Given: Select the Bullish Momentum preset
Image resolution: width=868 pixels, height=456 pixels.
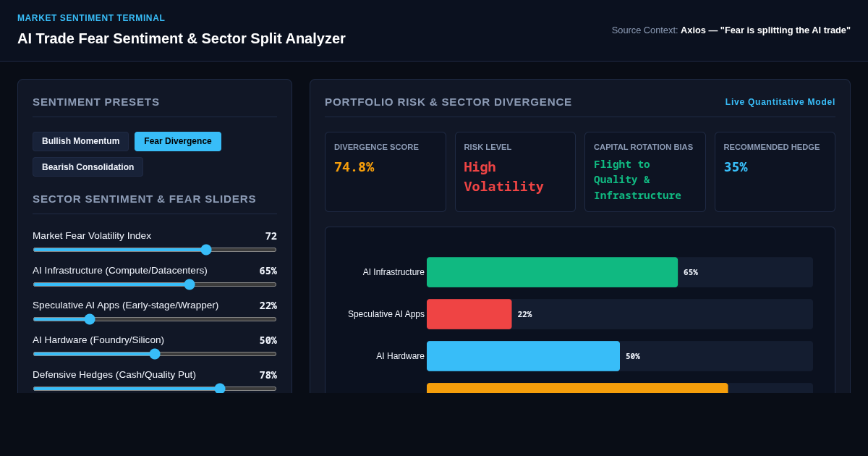Looking at the screenshot, I should coord(80,141).
